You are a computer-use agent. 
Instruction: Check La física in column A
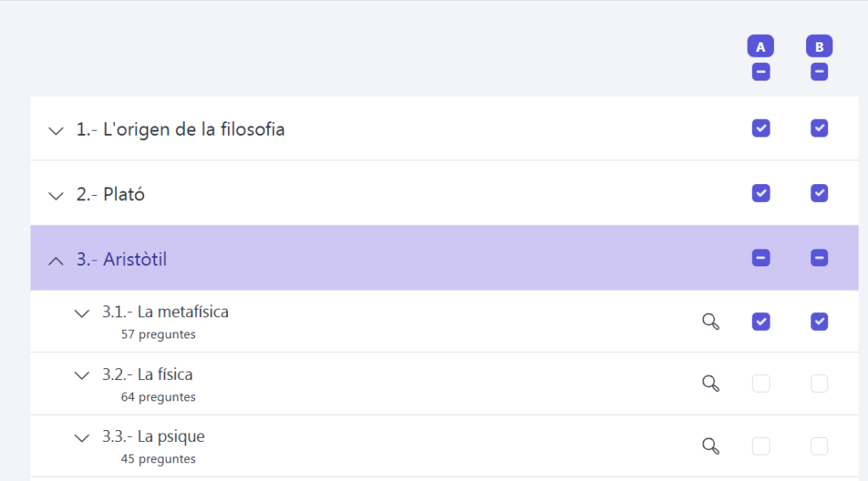coord(760,383)
